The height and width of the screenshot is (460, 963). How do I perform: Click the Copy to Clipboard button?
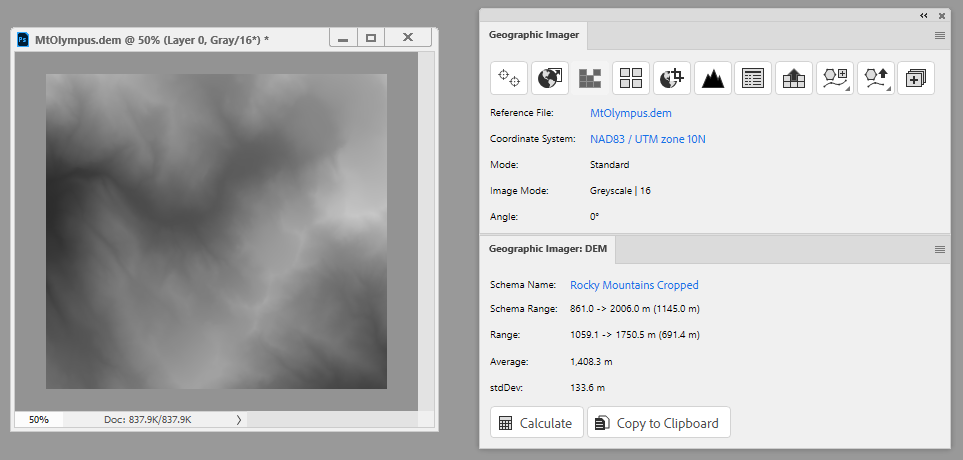coord(659,423)
